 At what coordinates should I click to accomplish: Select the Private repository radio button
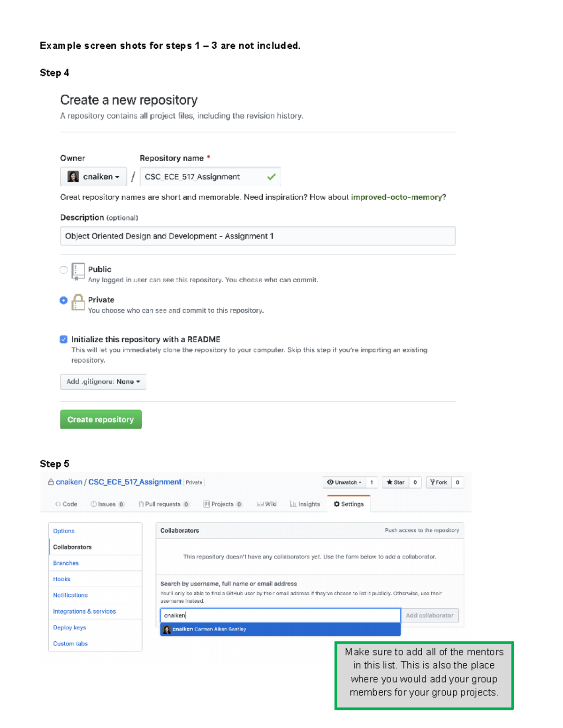click(63, 300)
